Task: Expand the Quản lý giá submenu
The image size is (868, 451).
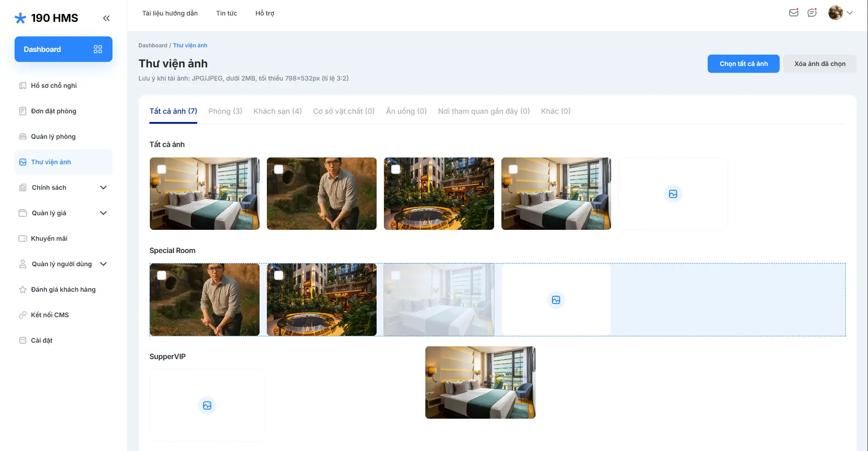Action: click(103, 213)
